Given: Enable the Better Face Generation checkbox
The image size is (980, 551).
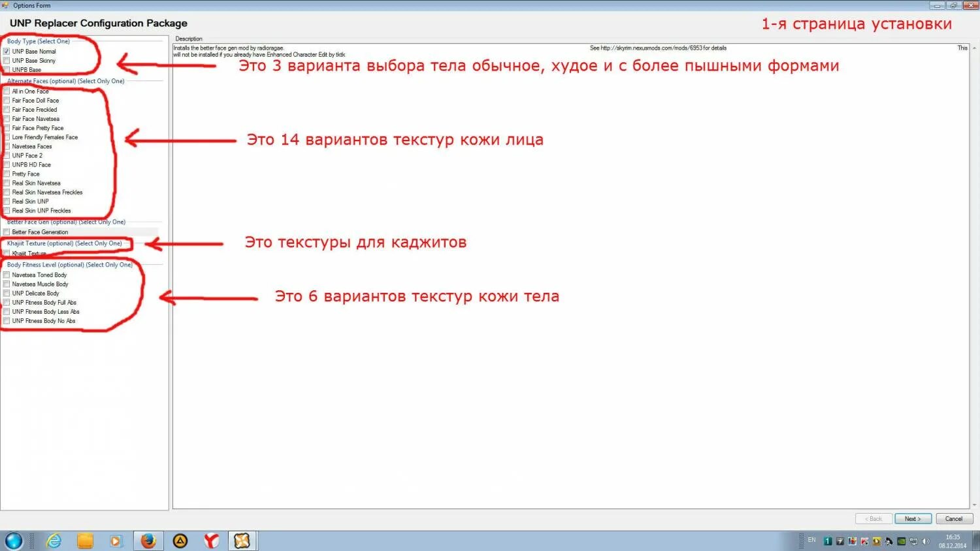Looking at the screenshot, I should pyautogui.click(x=7, y=232).
